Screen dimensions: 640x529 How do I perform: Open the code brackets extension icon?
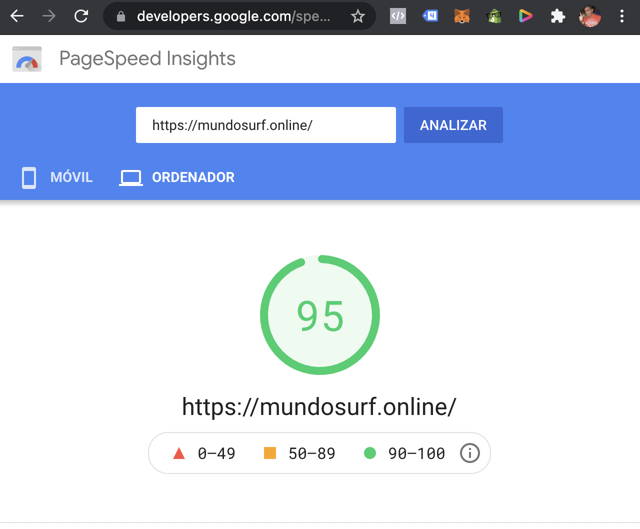click(x=398, y=16)
